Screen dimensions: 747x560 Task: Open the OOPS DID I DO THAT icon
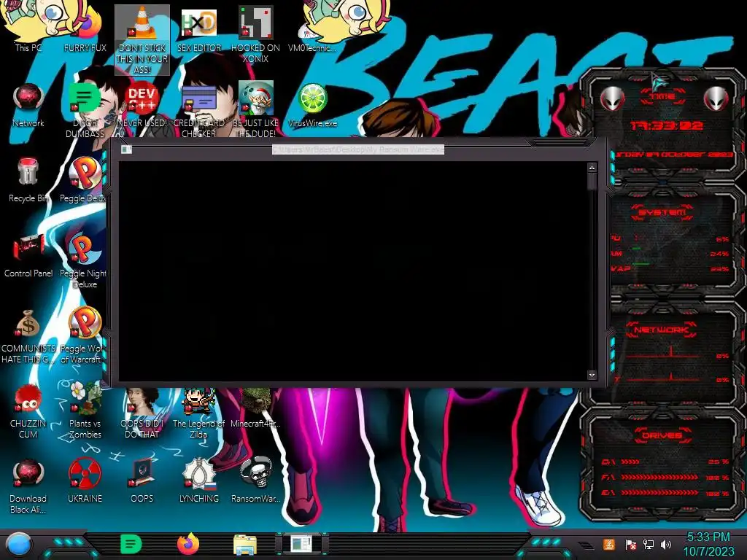142,413
